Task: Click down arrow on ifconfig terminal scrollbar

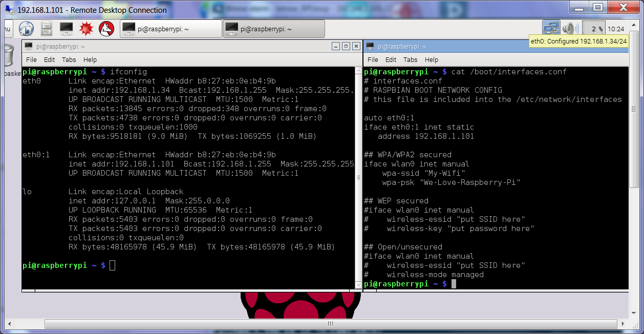Action: 358,285
